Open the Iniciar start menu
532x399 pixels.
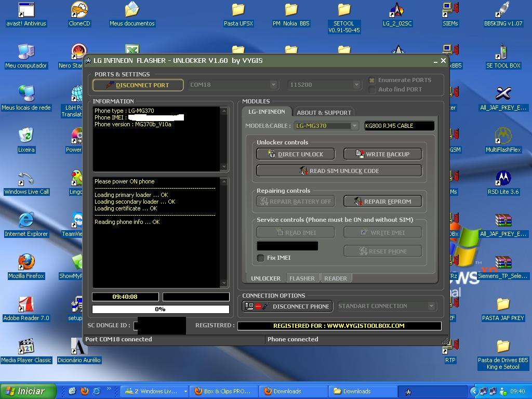coord(28,391)
